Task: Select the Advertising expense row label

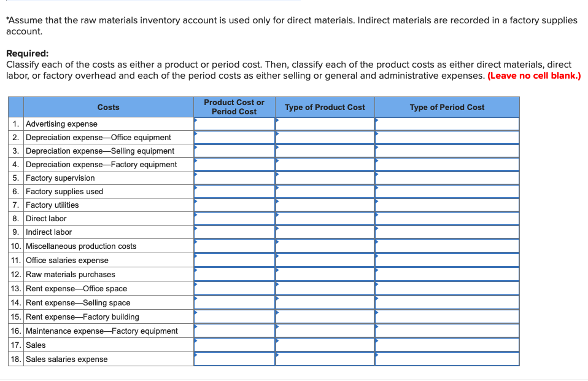Action: [x=61, y=124]
